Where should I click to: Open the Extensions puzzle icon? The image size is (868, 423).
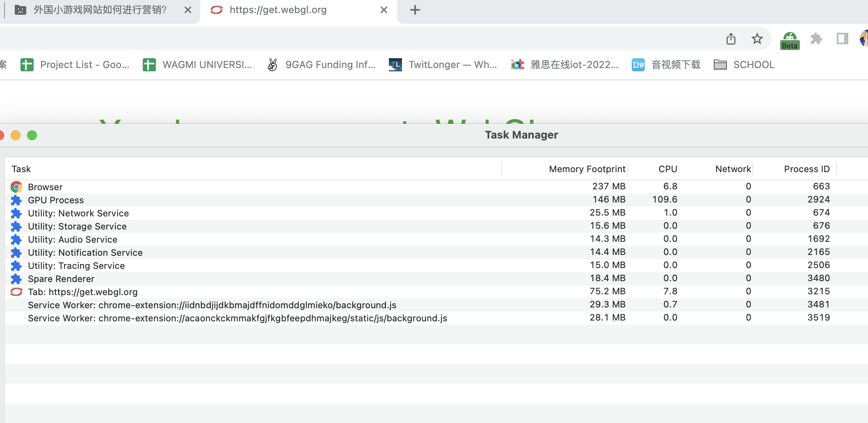[816, 39]
